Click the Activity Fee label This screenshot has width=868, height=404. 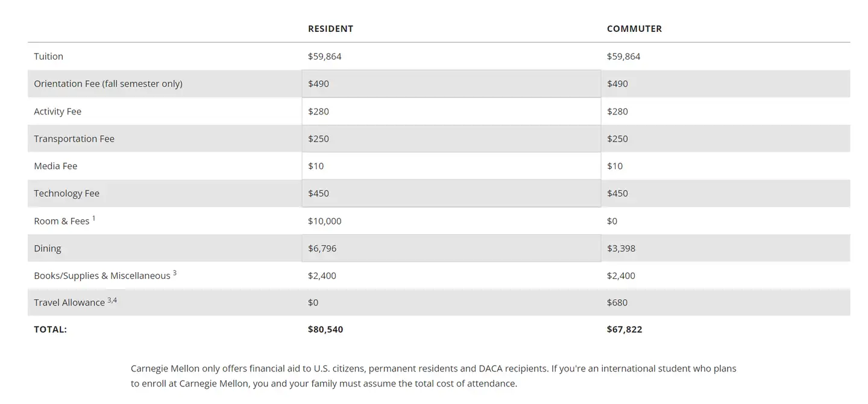57,111
